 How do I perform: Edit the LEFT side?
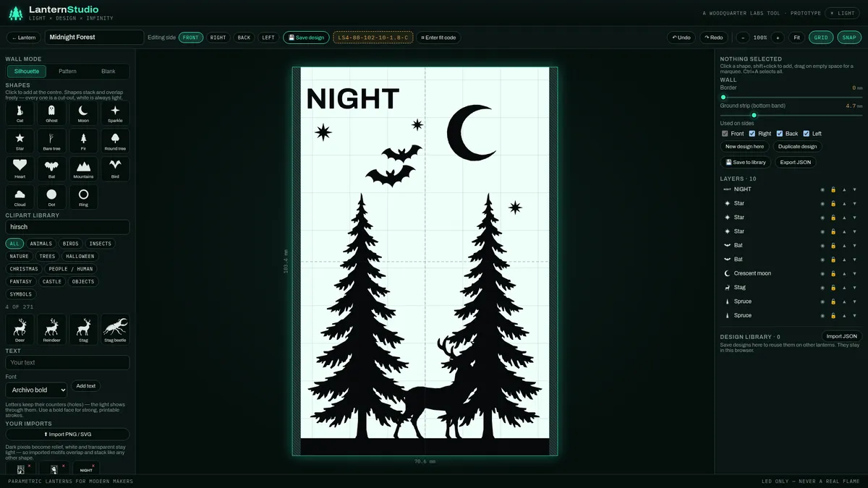(268, 38)
